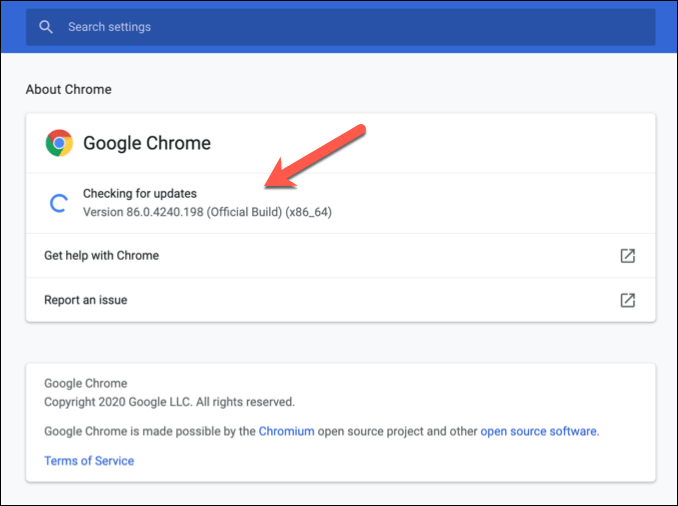This screenshot has width=678, height=506.
Task: Click the About Chrome heading
Action: (69, 90)
